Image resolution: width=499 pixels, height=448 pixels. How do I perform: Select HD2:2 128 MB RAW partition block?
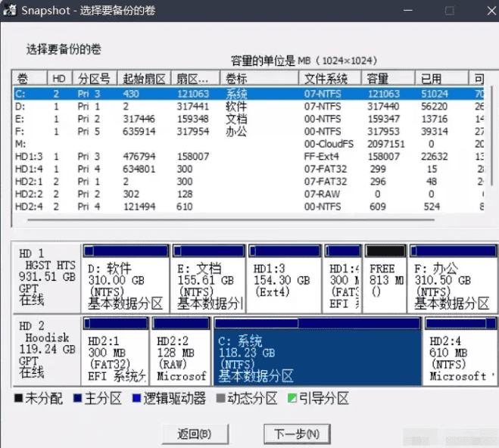pyautogui.click(x=181, y=351)
